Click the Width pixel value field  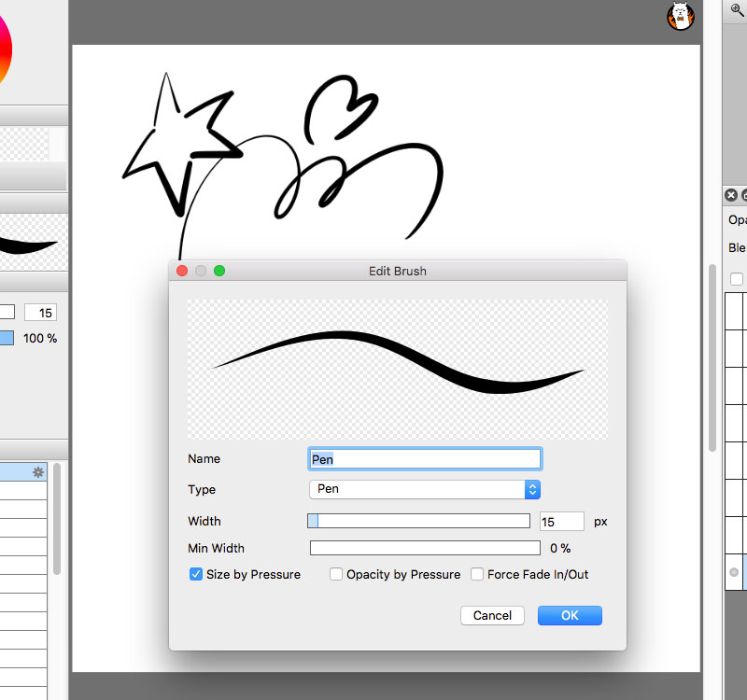tap(562, 522)
